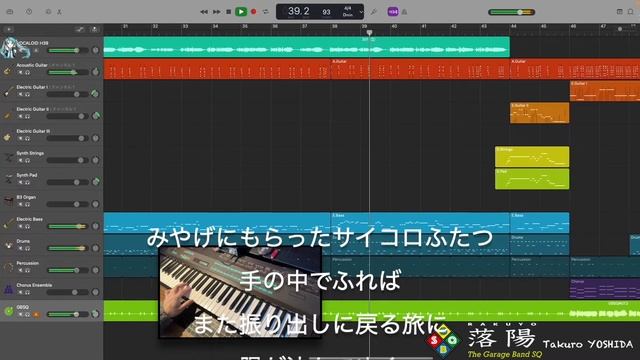Image resolution: width=640 pixels, height=360 pixels.
Task: Toggle the orange button on 08SQ track
Action: pos(36,315)
